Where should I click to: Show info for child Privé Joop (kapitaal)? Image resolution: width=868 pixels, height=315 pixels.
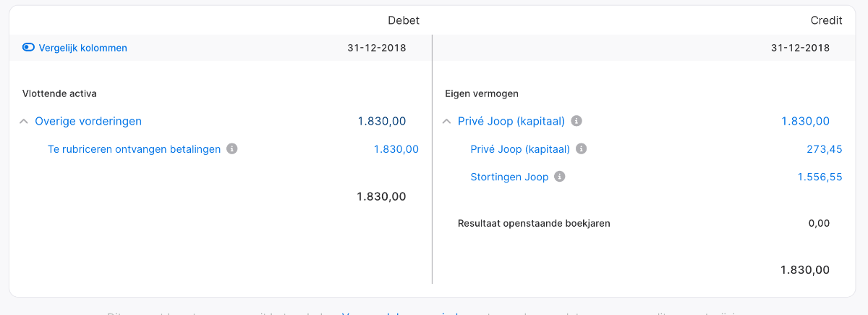(581, 148)
